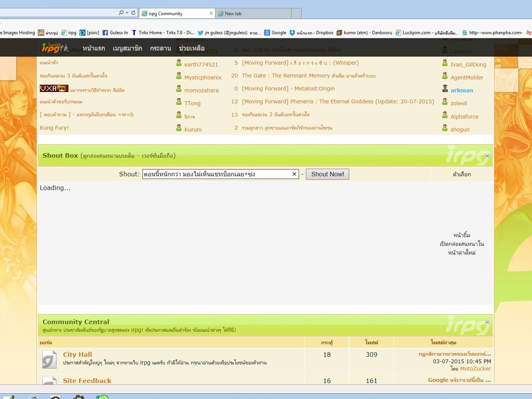Screen dimensions: 532x399
Task: Open the Site Feedback board
Action: click(x=87, y=381)
